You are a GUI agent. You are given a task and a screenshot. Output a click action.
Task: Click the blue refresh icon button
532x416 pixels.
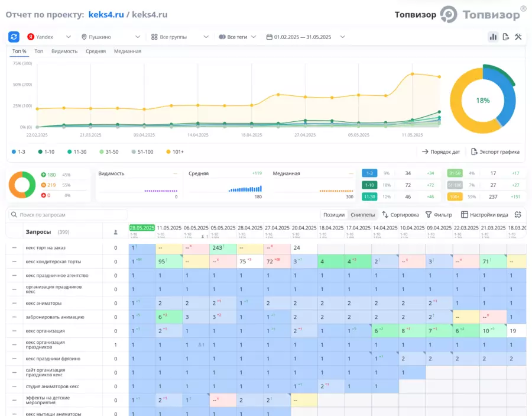14,37
